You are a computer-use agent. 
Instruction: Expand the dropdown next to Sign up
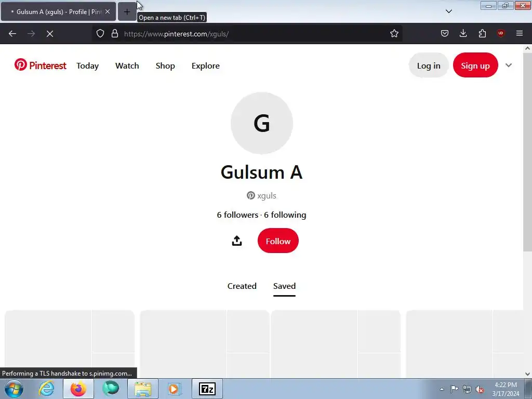pos(508,65)
